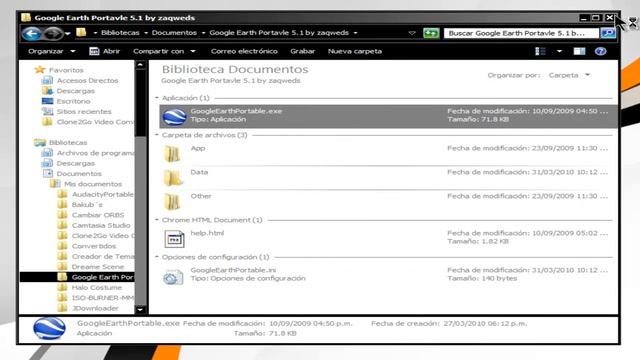Click the Bakub´s folder icon
Screen dimensions: 640x360
coord(62,204)
